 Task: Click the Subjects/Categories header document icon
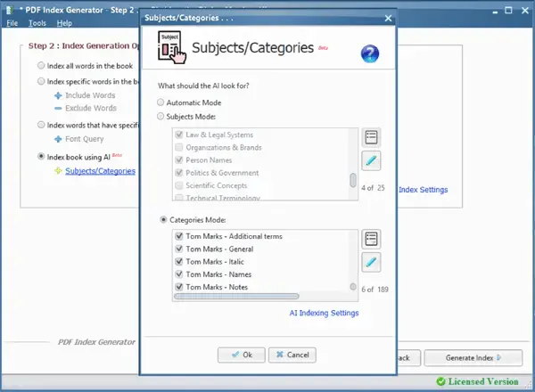point(171,47)
